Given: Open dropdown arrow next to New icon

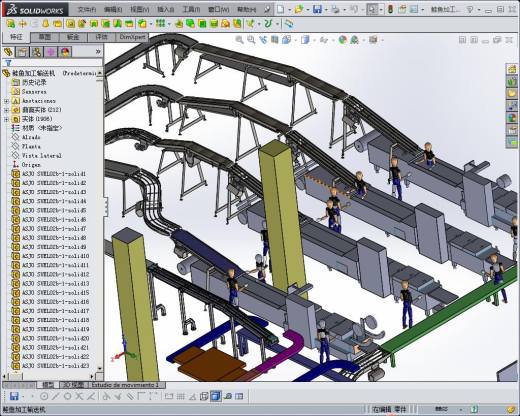Looking at the screenshot, I should pyautogui.click(x=289, y=10).
